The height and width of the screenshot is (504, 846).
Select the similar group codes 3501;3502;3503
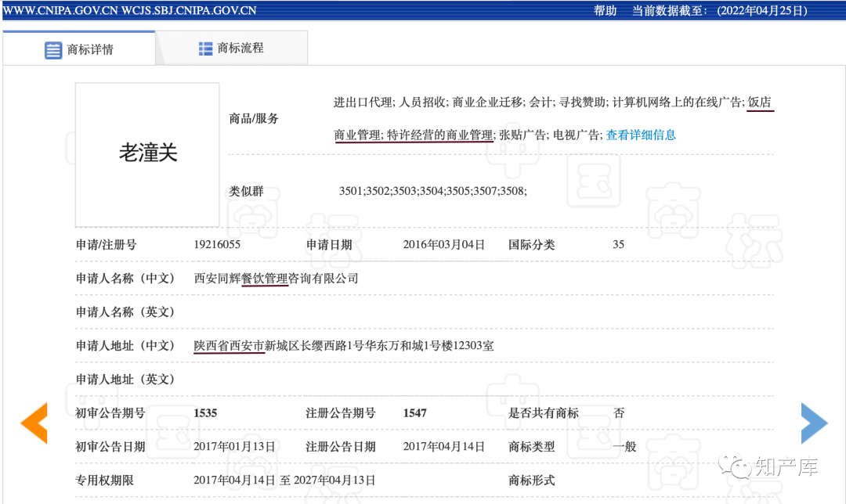click(x=379, y=191)
